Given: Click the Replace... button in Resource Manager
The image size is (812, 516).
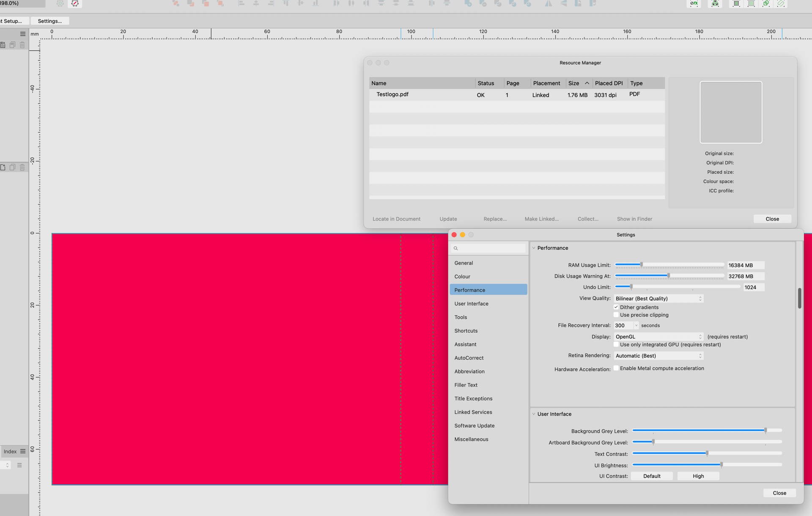Looking at the screenshot, I should coord(495,219).
